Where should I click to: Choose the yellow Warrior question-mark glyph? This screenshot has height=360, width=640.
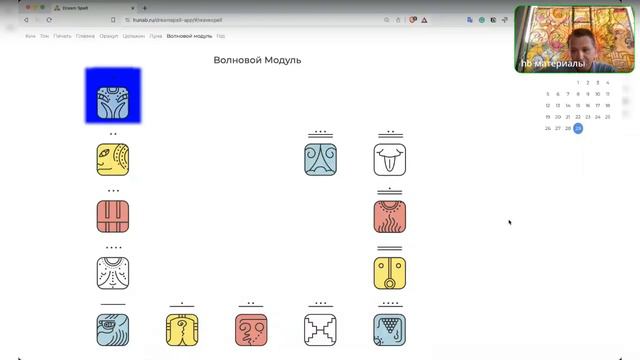182,330
